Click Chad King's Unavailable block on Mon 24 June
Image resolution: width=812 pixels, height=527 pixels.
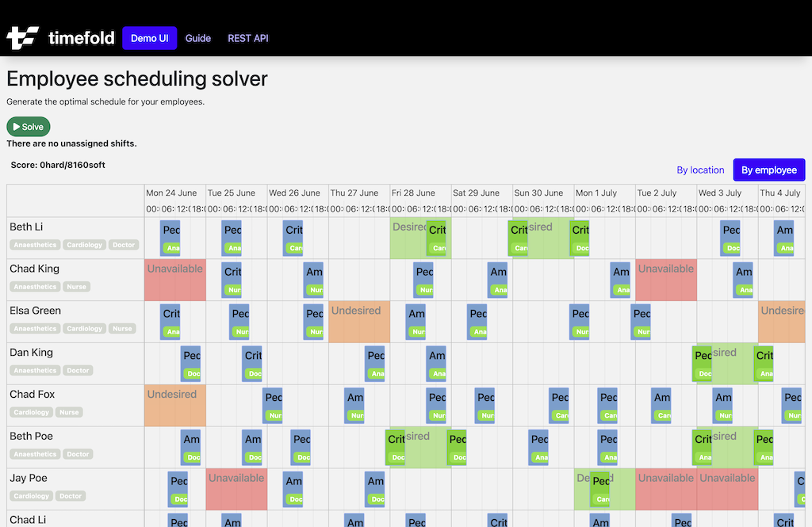tap(174, 279)
